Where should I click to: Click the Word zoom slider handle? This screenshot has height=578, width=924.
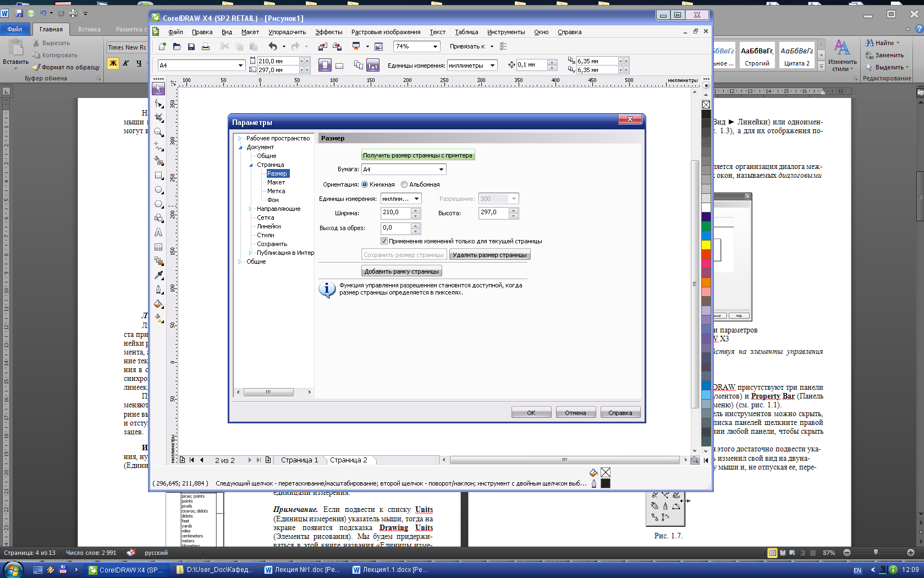click(x=876, y=552)
